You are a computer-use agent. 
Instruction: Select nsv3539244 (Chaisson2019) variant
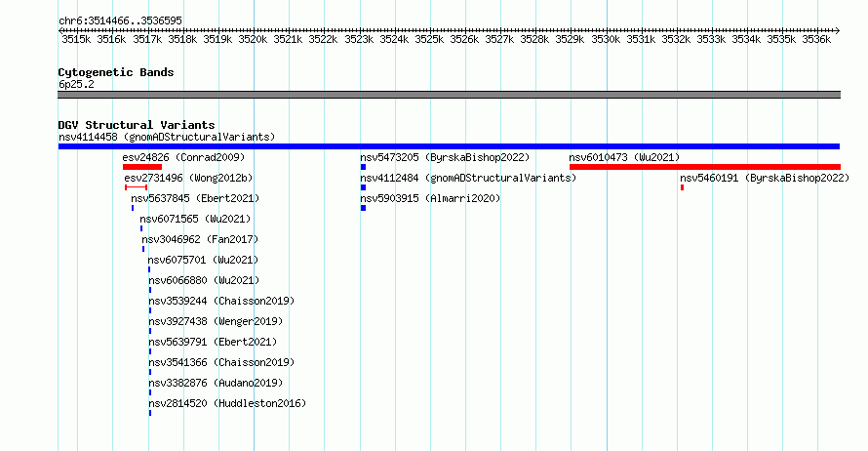click(221, 301)
